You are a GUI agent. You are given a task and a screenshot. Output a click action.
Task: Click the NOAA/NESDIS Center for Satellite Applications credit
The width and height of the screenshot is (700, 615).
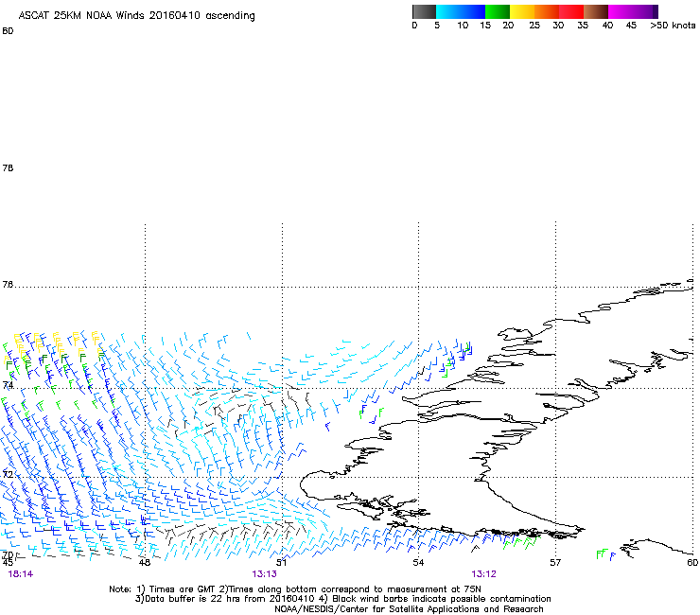409,609
